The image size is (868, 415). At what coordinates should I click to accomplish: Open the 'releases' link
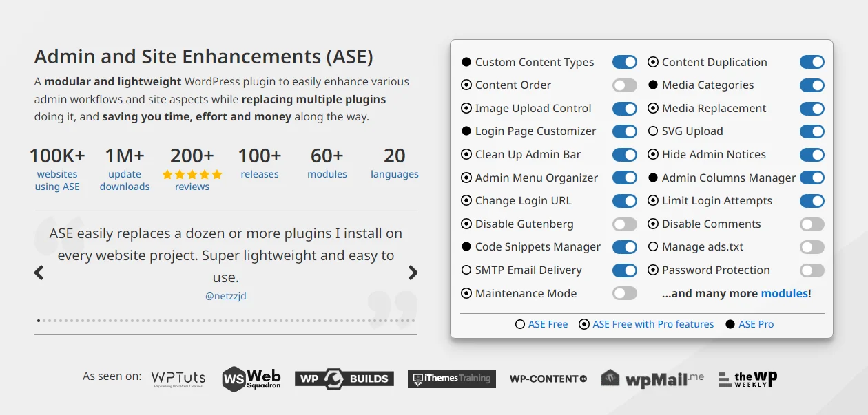[x=260, y=174]
